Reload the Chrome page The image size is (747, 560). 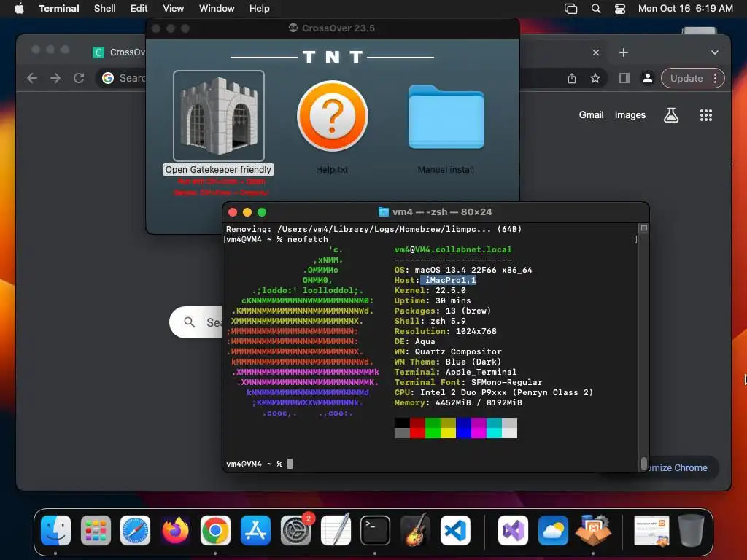[x=79, y=78]
